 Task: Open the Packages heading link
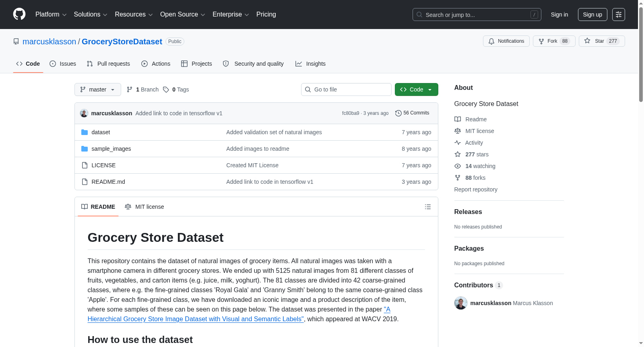[x=469, y=249]
